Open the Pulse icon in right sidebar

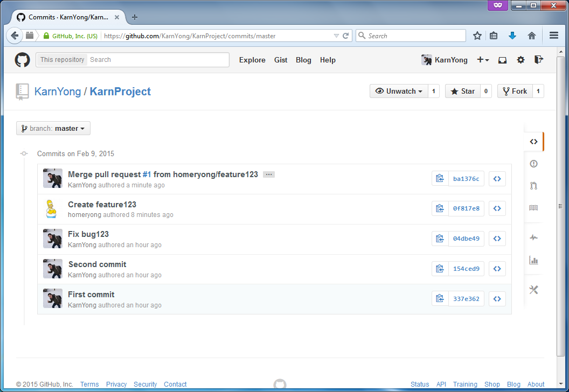click(533, 237)
